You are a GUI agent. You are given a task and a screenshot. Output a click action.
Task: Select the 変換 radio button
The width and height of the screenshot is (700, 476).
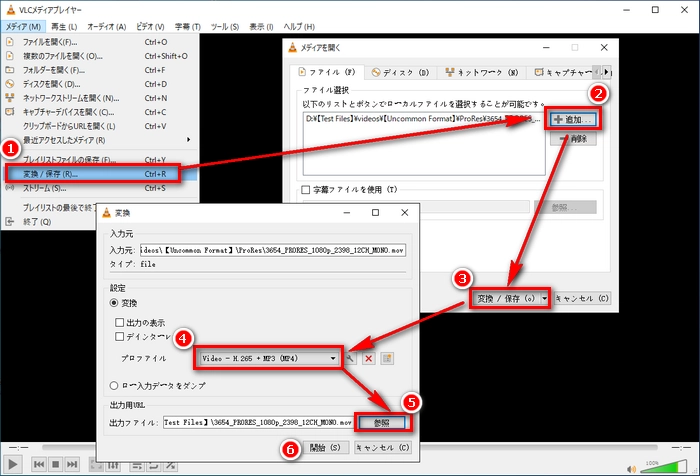[114, 303]
